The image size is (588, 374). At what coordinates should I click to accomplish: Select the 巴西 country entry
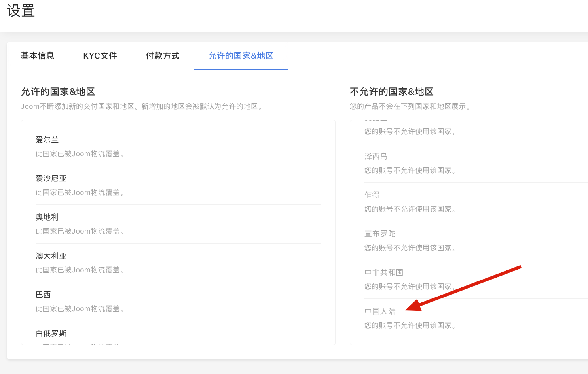(43, 295)
